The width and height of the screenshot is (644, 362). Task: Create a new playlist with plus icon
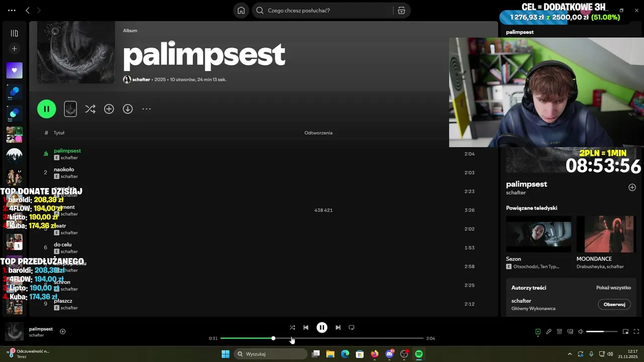click(14, 49)
